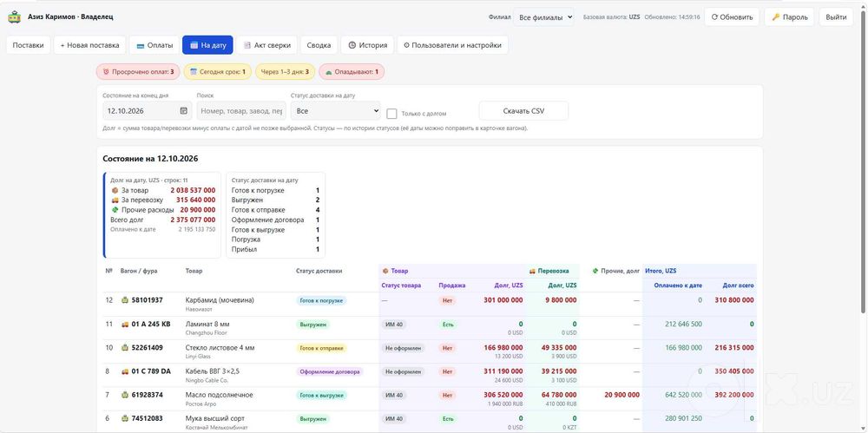Click Не оформлен status for Кабель ВВГ
The image size is (868, 433).
[404, 371]
